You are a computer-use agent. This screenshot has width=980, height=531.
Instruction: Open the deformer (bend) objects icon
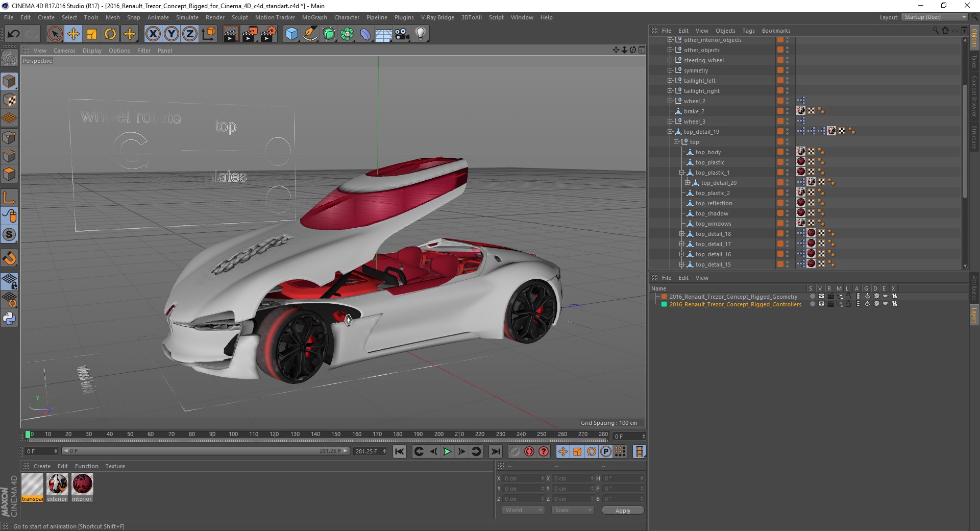(365, 34)
